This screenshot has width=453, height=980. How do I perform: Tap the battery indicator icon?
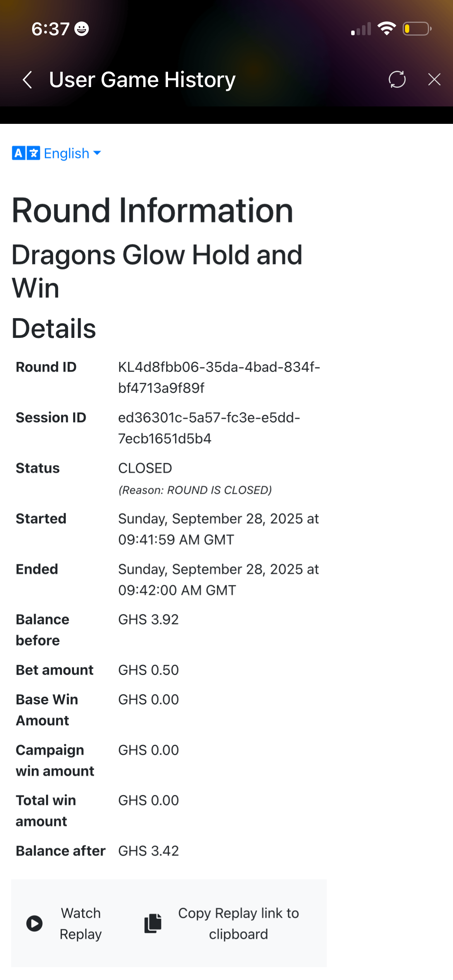(x=417, y=29)
